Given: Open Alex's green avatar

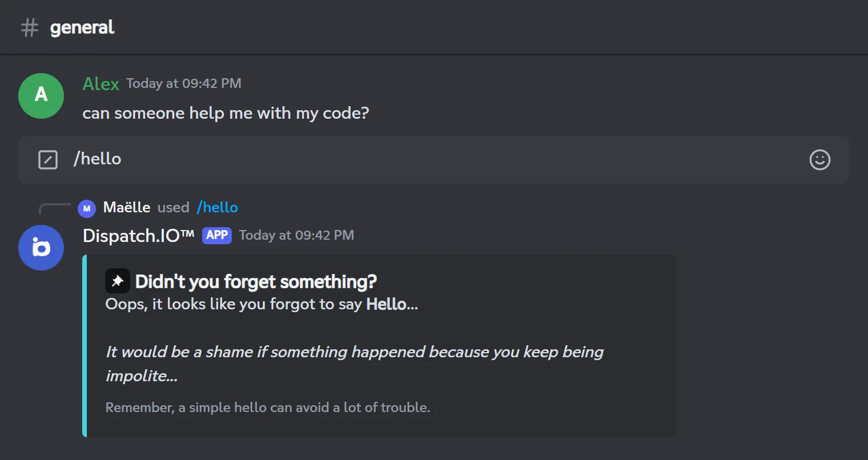Looking at the screenshot, I should [41, 96].
